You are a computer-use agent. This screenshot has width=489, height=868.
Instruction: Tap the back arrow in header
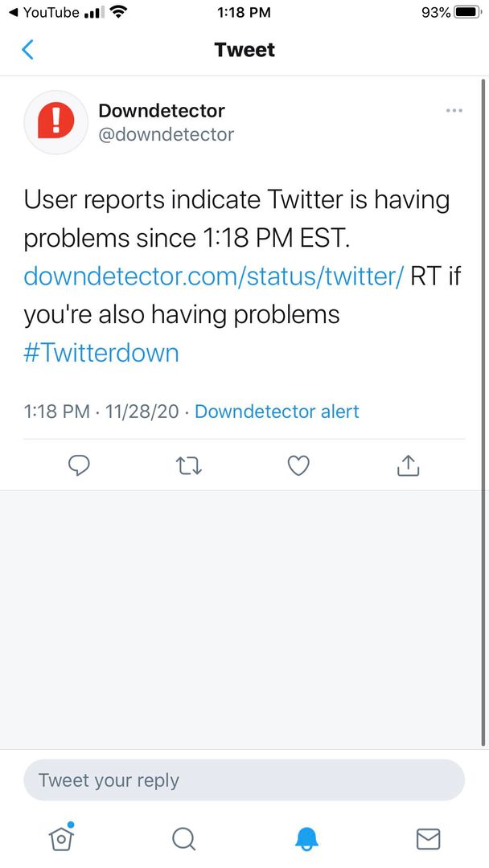point(27,50)
